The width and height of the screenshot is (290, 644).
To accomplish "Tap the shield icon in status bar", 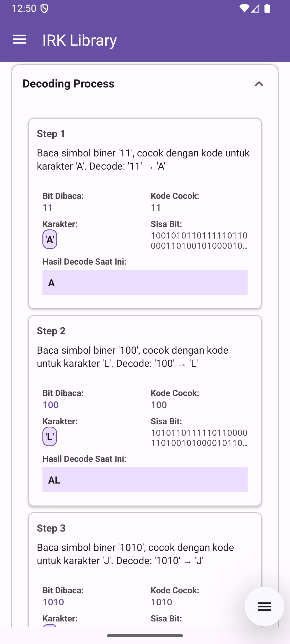I will click(x=44, y=9).
